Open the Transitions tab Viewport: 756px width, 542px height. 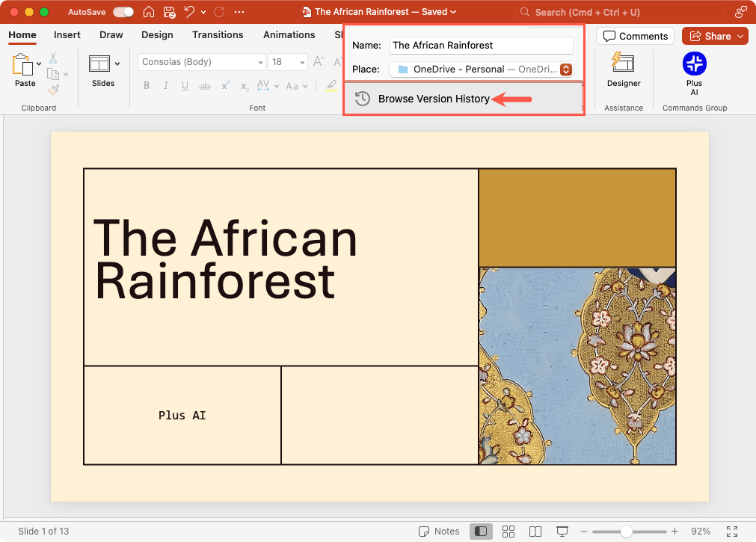pyautogui.click(x=218, y=35)
